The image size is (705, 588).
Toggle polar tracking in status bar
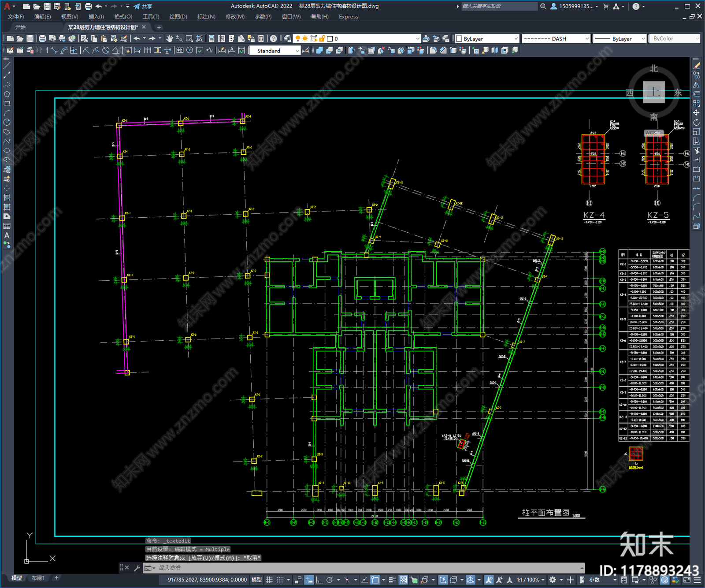[330, 580]
